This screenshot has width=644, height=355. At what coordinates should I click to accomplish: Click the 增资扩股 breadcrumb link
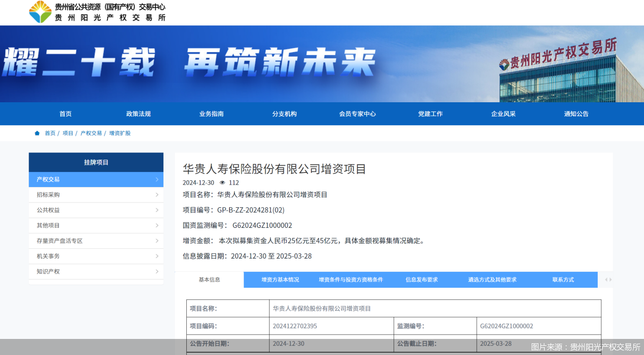point(120,133)
